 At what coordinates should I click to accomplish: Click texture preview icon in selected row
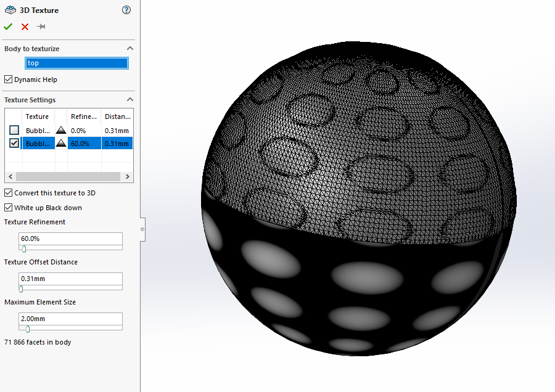coord(61,144)
